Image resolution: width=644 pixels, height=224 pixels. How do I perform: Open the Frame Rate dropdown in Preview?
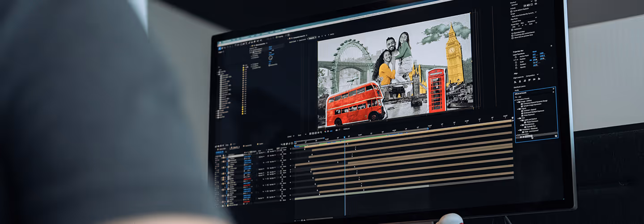click(x=516, y=26)
